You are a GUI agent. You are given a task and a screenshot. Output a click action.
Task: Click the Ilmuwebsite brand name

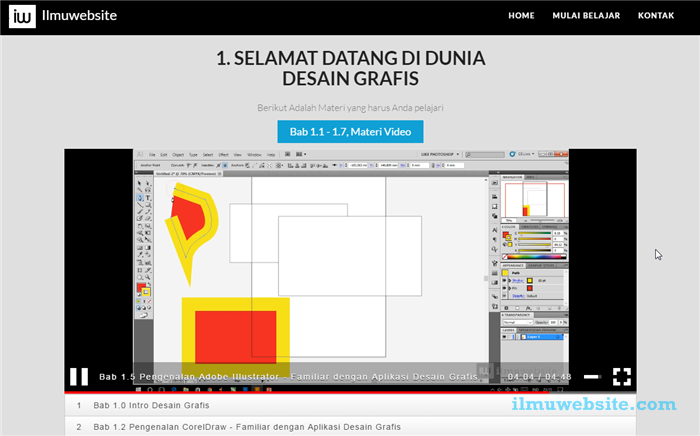click(x=79, y=15)
